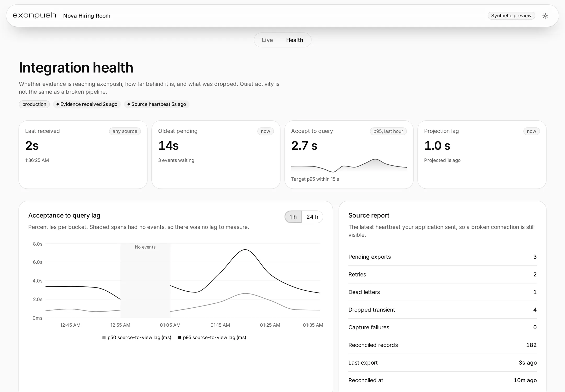Click the p95, last hour badge
Image resolution: width=565 pixels, height=392 pixels.
388,131
